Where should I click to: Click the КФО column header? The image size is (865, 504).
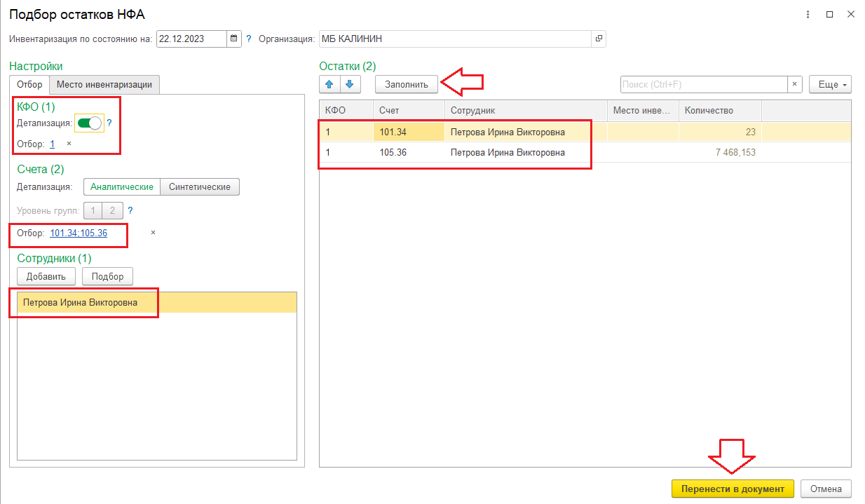tap(346, 111)
